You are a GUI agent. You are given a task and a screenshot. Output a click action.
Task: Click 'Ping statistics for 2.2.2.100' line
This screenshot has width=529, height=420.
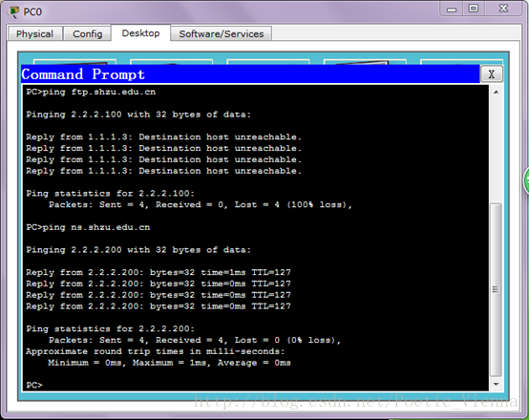tap(111, 194)
